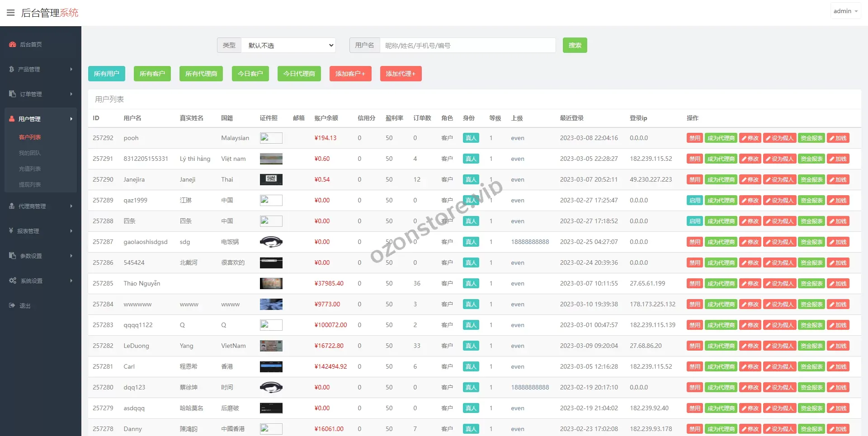Open 后台首页 dashboard icon in sidebar
Viewport: 868px width, 436px height.
click(13, 44)
